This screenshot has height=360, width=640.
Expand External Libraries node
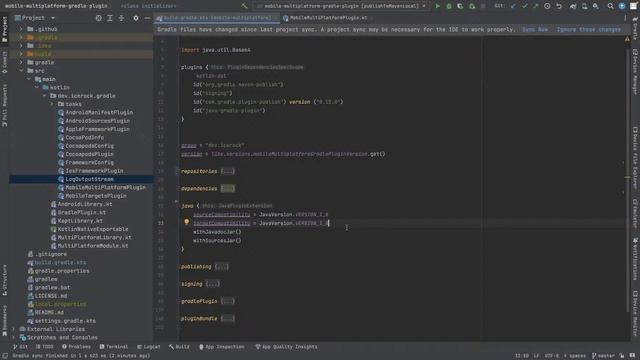click(x=13, y=329)
